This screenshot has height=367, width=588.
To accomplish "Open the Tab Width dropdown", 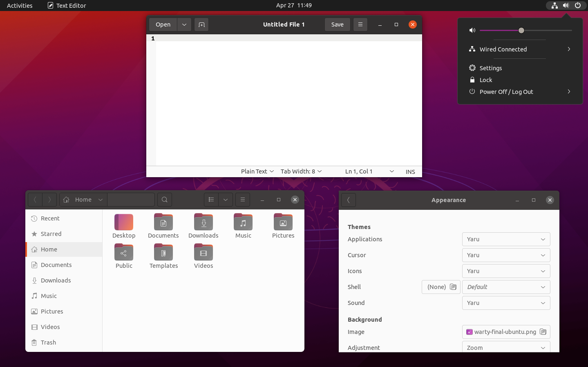I will click(x=301, y=171).
